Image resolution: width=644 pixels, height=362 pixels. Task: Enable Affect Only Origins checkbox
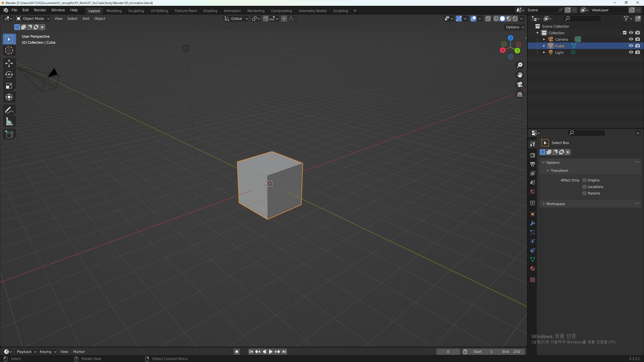[584, 180]
